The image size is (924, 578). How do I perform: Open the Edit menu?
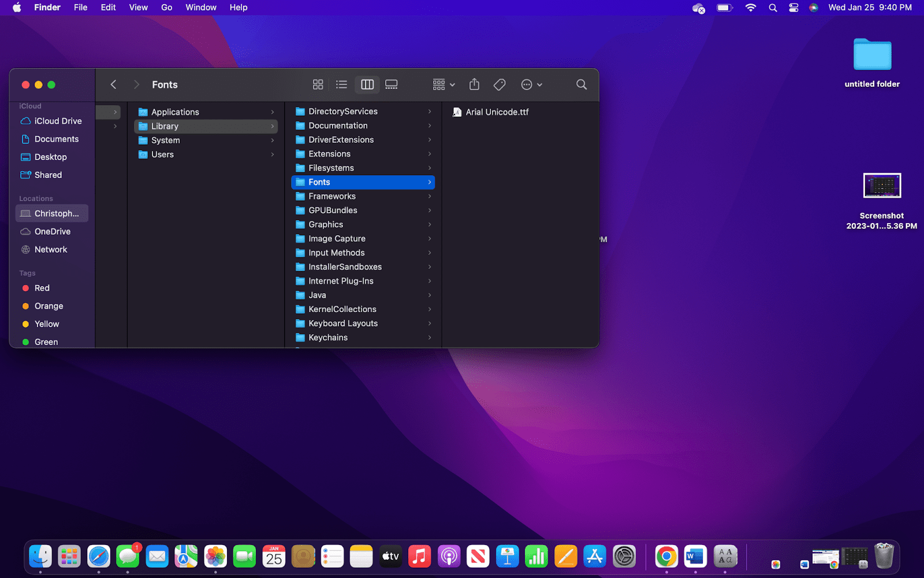(x=108, y=8)
